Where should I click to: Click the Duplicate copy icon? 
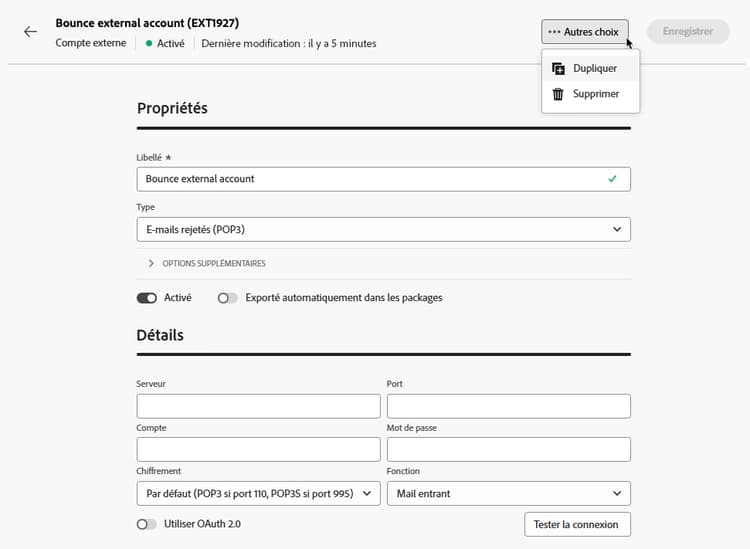click(x=559, y=69)
